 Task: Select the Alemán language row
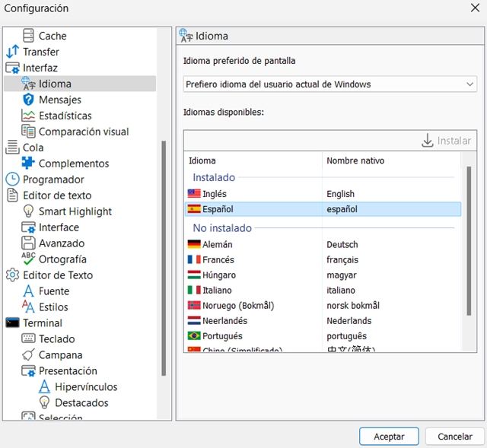pyautogui.click(x=323, y=244)
